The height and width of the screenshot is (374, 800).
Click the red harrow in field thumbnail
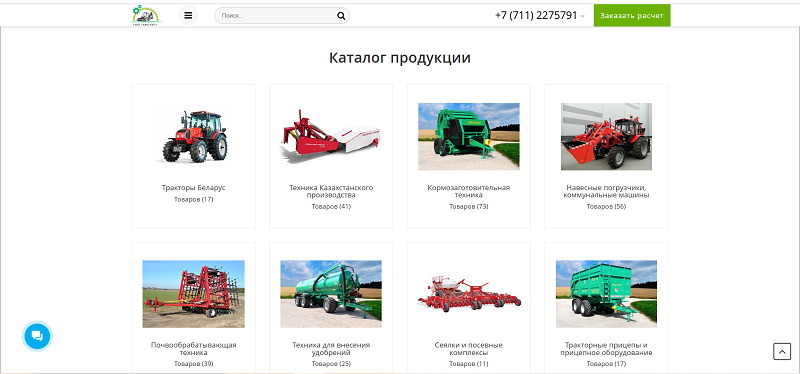193,294
